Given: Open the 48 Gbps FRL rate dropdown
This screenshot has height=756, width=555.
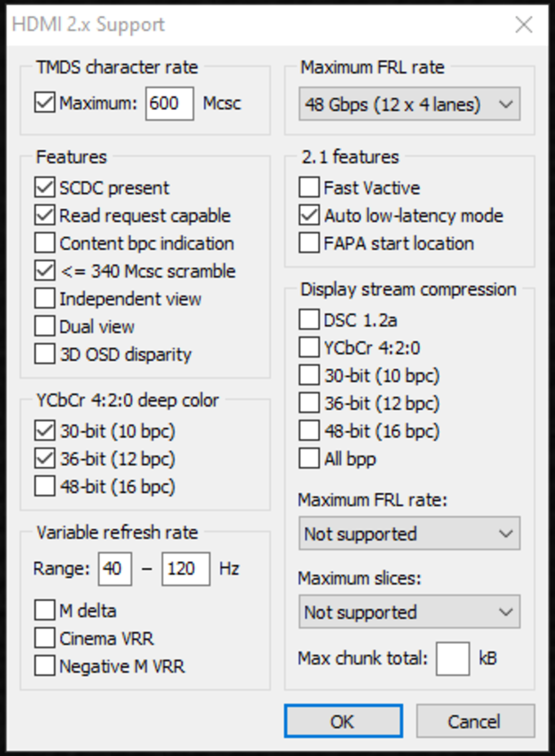Looking at the screenshot, I should pos(409,104).
